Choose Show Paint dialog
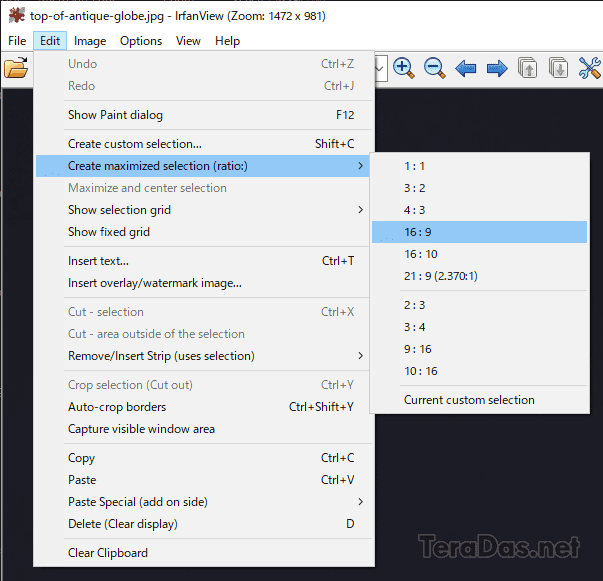Screen dimensions: 603x581 (x=203, y=115)
